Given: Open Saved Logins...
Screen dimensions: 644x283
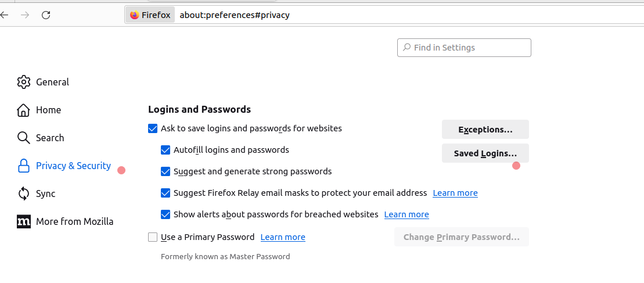Looking at the screenshot, I should pyautogui.click(x=485, y=153).
